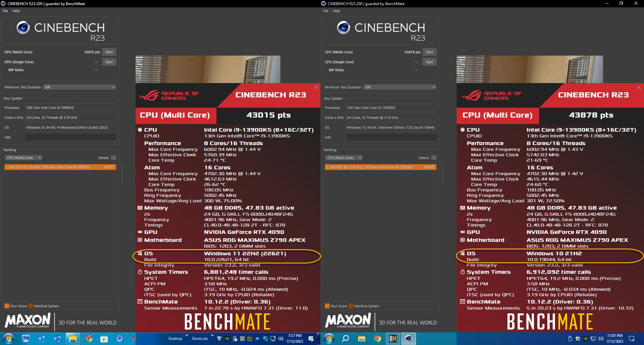Click NVIDIA icon in right tray

585,339
